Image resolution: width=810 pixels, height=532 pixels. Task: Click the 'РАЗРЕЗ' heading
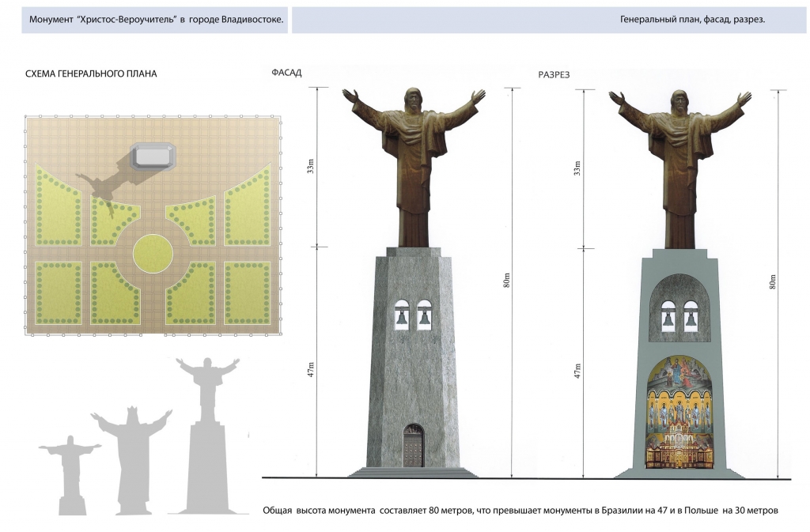(555, 74)
